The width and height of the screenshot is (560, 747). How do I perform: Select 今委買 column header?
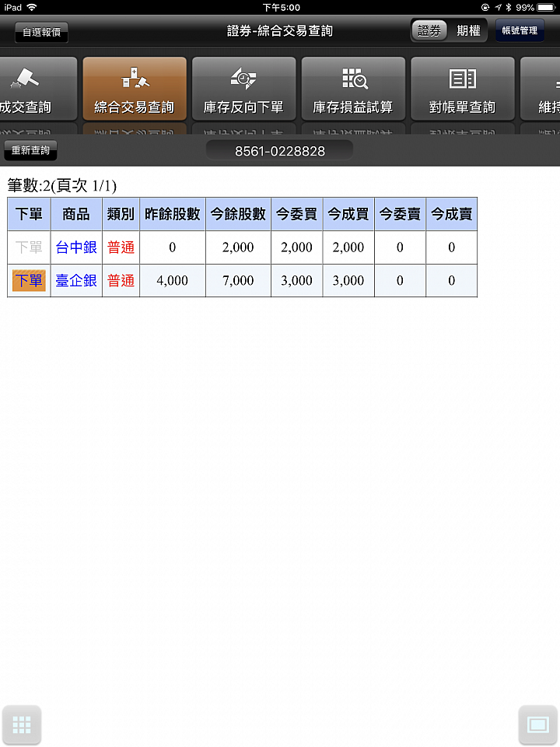click(296, 215)
